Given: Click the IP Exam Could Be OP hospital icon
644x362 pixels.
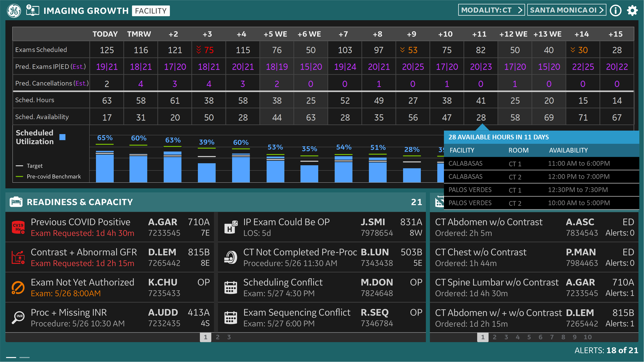Looking at the screenshot, I should 231,227.
